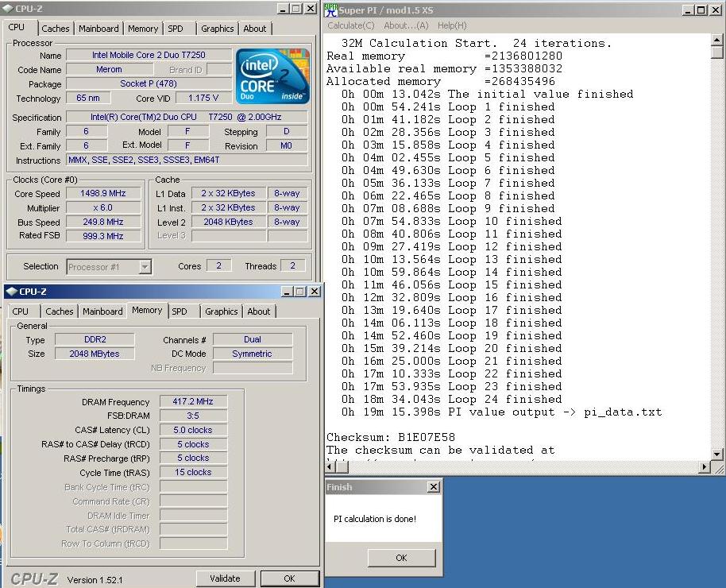726x588 pixels.
Task: Click the Code Name value 'Merom'
Action: [x=110, y=69]
